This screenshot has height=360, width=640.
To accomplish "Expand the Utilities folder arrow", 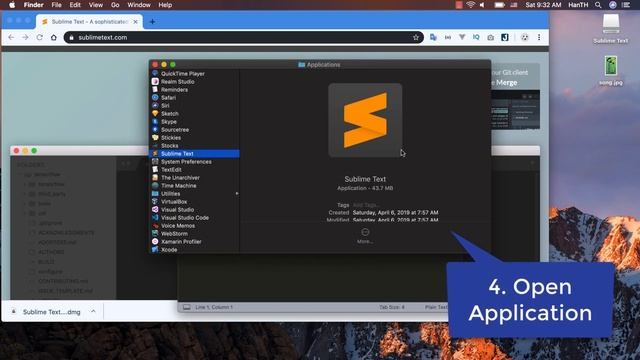I will point(237,193).
